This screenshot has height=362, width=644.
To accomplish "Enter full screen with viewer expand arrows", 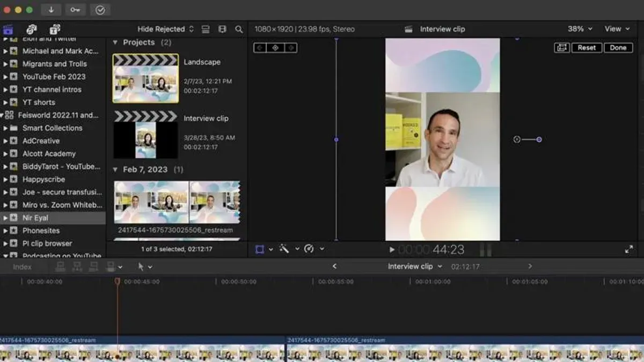I will 629,249.
